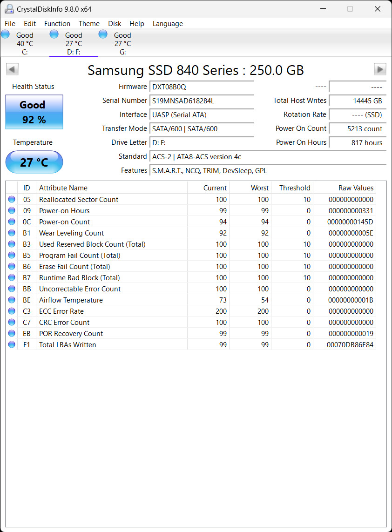
Task: Click the Interface field UASP (Serial ATA)
Action: coord(202,114)
